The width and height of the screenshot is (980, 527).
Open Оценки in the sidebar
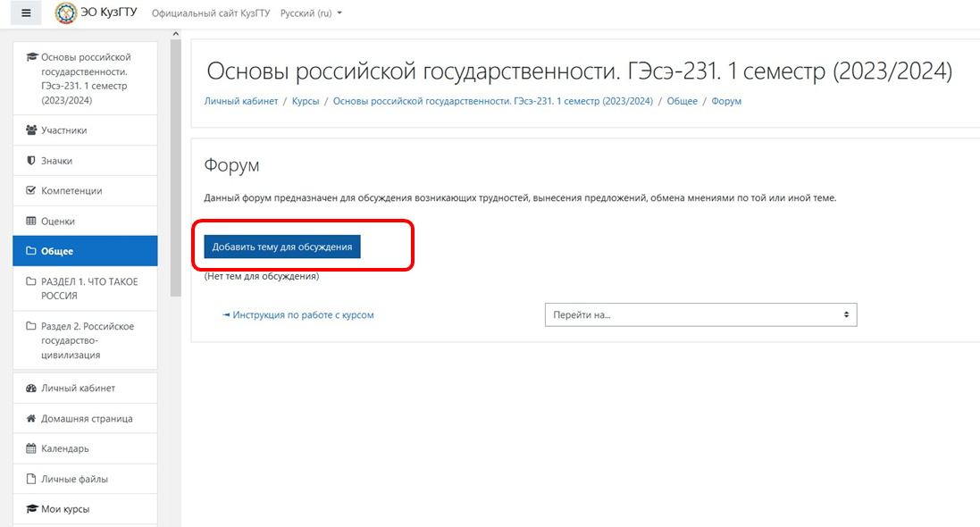[85, 221]
